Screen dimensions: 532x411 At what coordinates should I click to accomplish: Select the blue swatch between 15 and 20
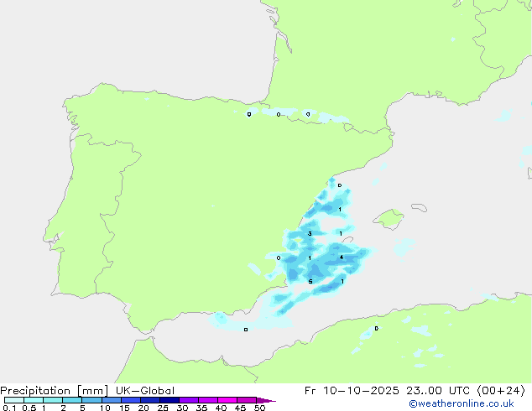click(x=130, y=400)
